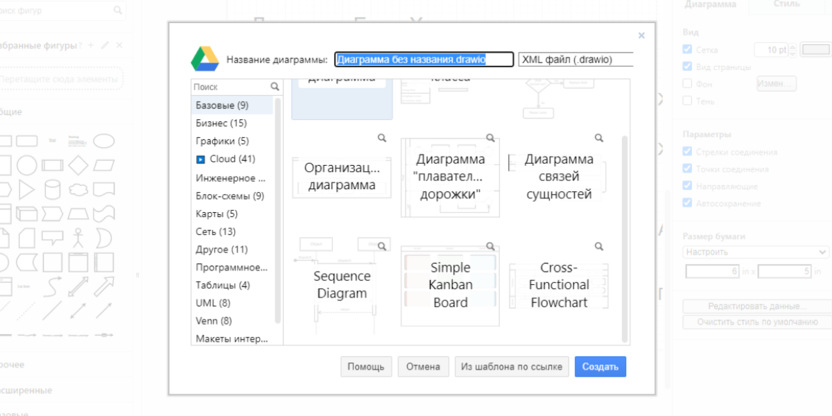832x416 pixels.
Task: Toggle the Стрелки соединения checkbox
Action: click(687, 152)
